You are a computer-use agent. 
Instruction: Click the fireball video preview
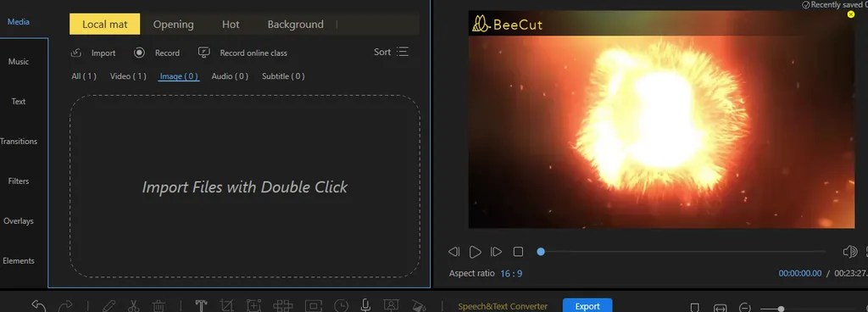coord(661,120)
